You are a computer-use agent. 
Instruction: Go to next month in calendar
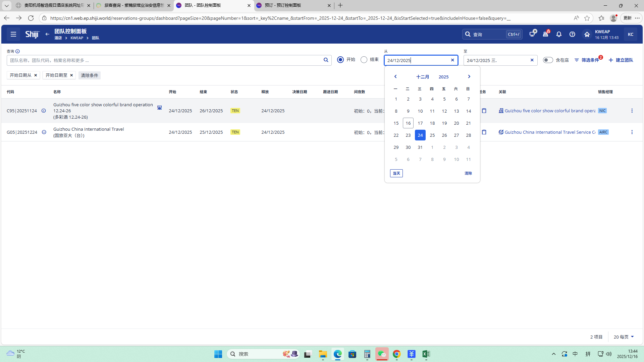coord(469,77)
